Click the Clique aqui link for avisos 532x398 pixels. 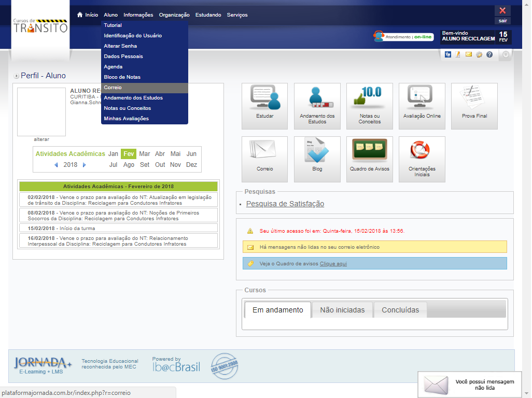(x=333, y=264)
